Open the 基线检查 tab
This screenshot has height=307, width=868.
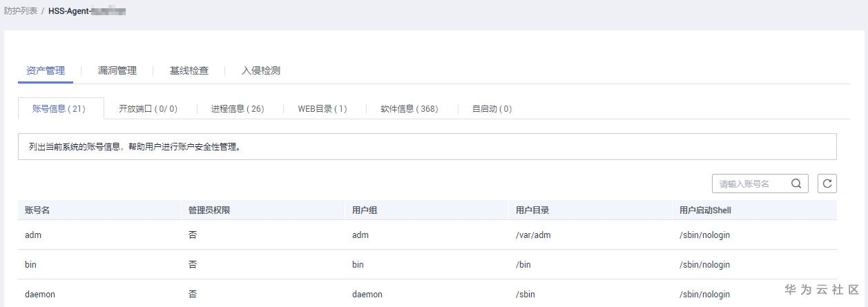click(x=189, y=70)
